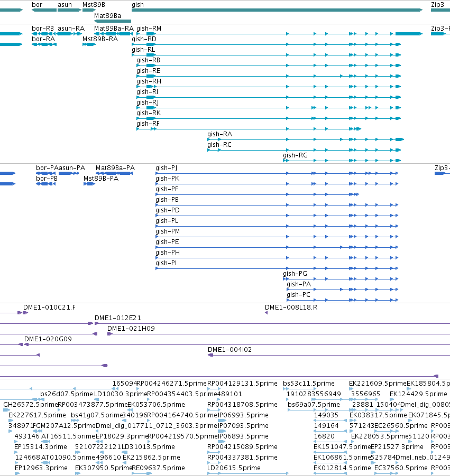
Task: Select transcript label gish-RA
Action: (x=219, y=134)
